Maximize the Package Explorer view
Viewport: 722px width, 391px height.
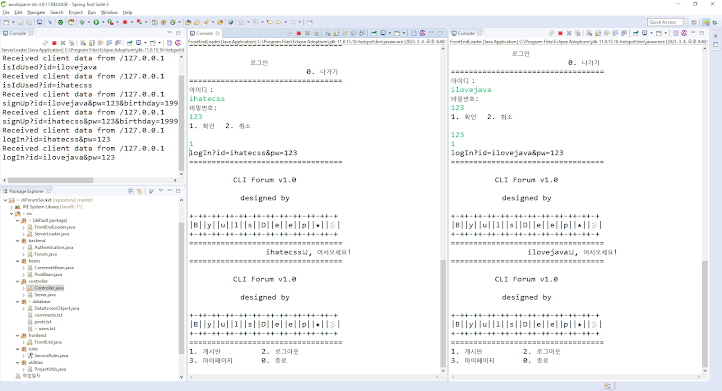click(178, 191)
